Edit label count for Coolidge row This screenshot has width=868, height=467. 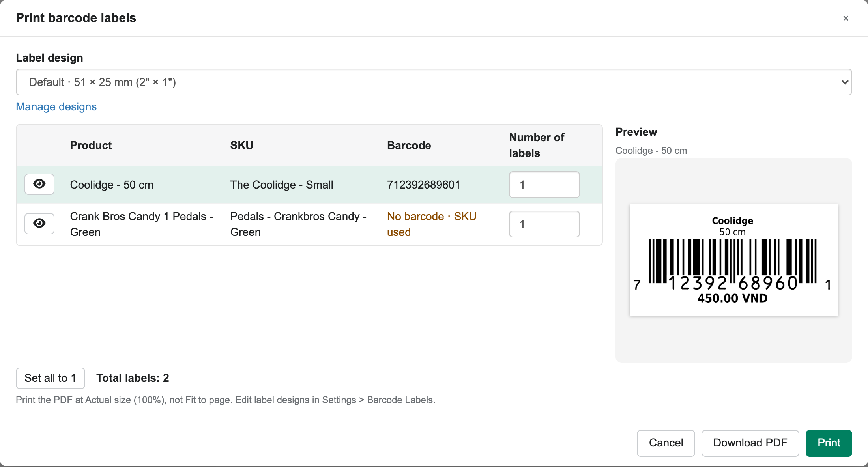[544, 185]
